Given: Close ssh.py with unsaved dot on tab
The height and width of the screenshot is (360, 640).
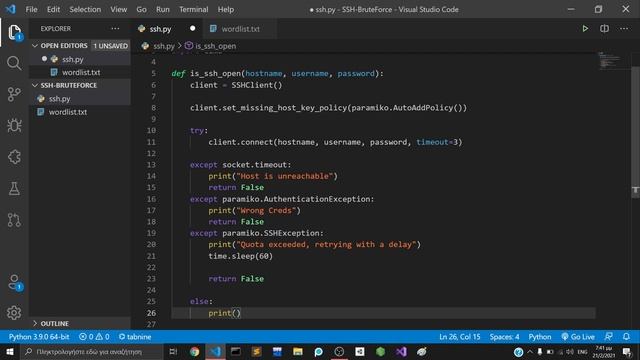Looking at the screenshot, I should pyautogui.click(x=192, y=29).
